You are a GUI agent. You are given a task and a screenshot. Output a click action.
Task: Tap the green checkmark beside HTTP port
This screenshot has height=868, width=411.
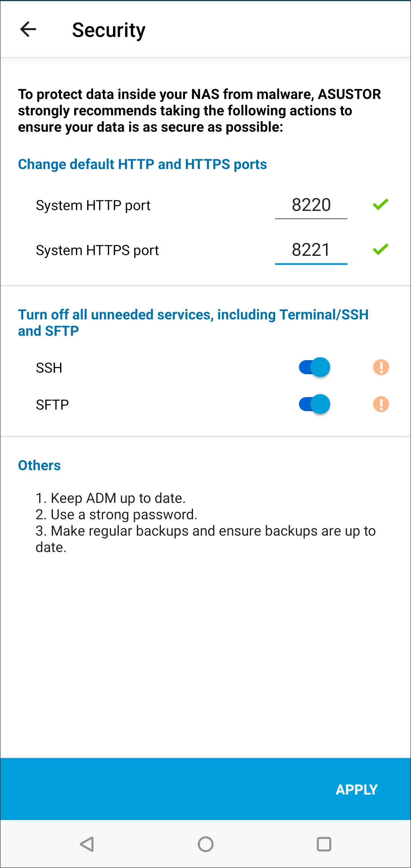click(x=381, y=205)
